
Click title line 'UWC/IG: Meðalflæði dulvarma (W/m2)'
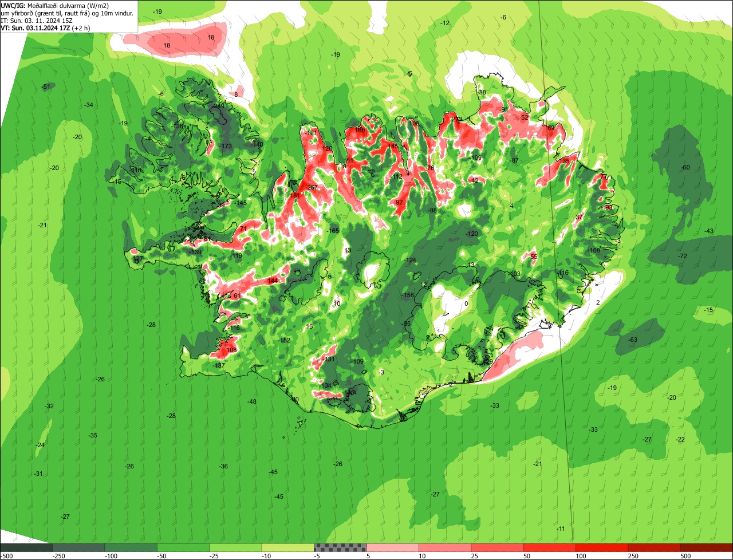(x=55, y=5)
